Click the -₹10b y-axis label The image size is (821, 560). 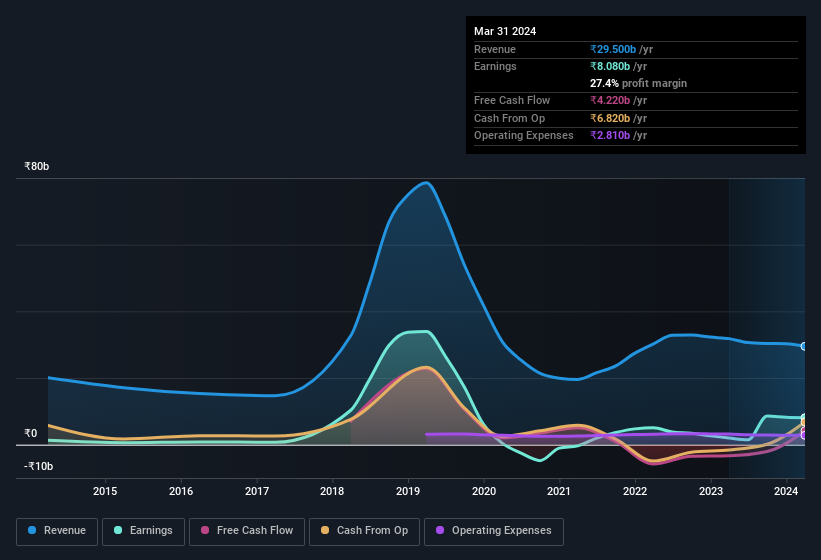(x=39, y=466)
